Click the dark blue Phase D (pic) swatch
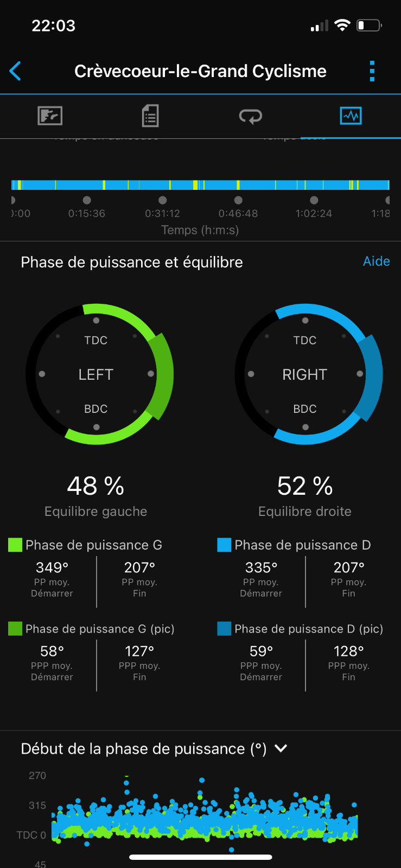The height and width of the screenshot is (868, 401). coord(224,628)
